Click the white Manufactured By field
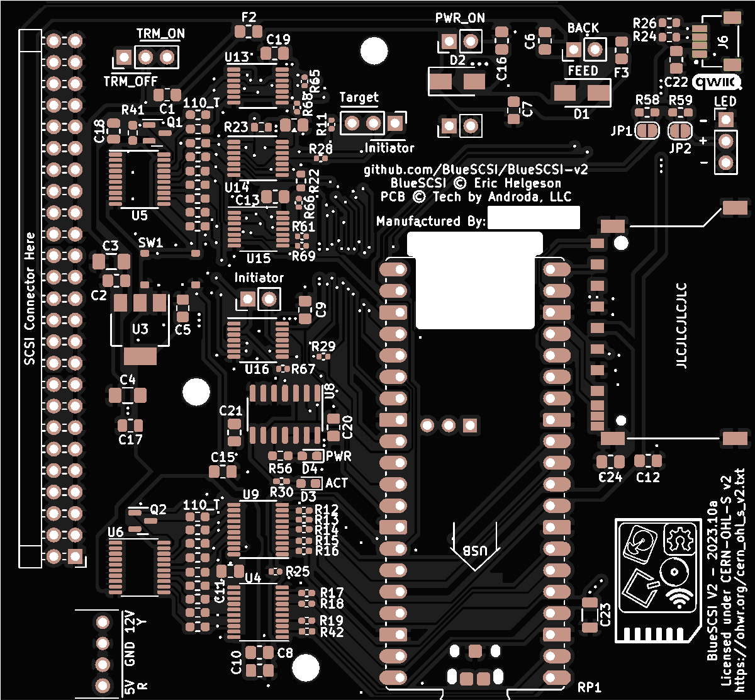This screenshot has height=700, width=755. pos(534,220)
